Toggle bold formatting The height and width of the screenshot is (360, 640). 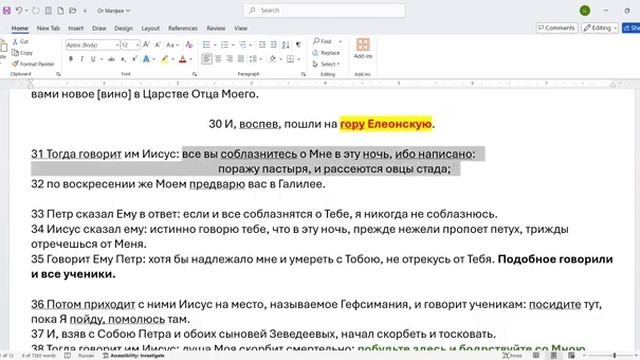click(x=71, y=59)
